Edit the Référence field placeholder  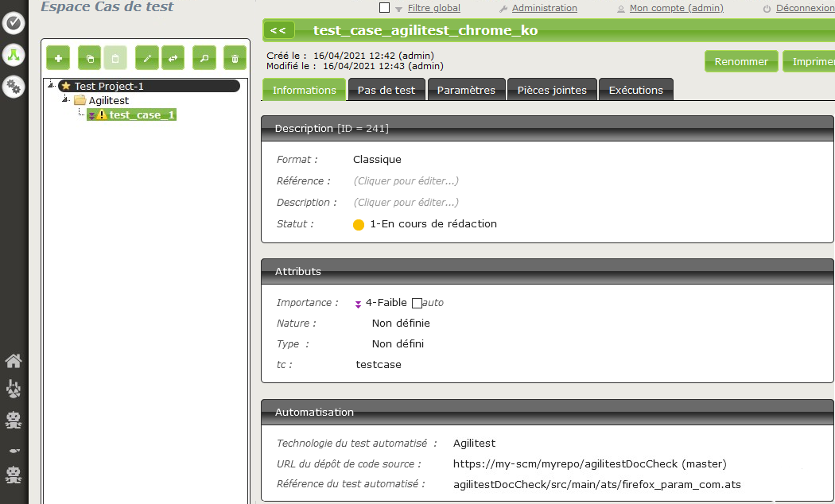coord(406,181)
